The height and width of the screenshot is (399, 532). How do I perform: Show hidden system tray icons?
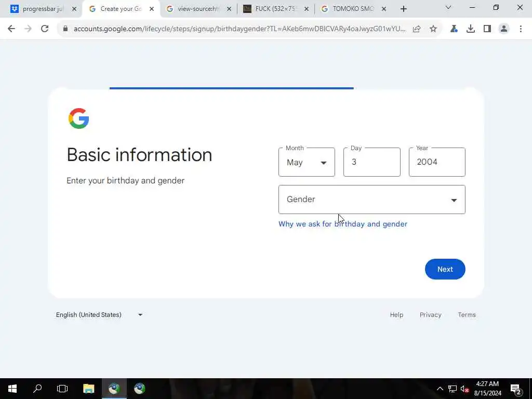pos(440,389)
